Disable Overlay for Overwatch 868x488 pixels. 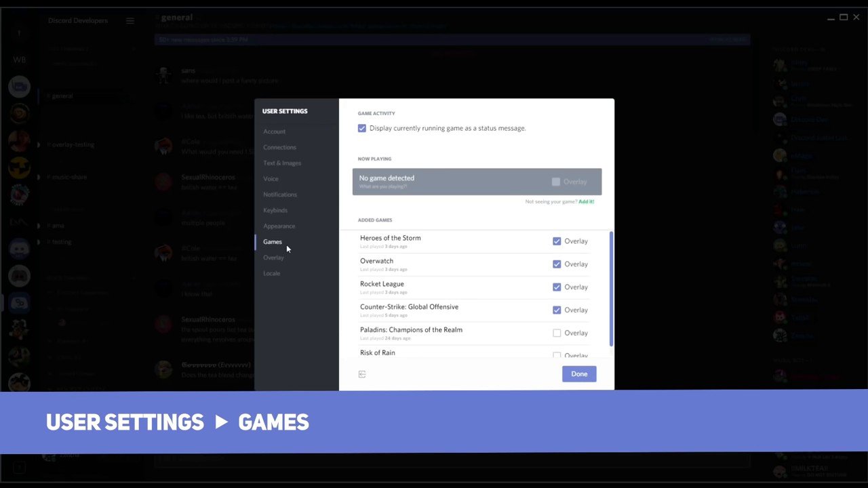tap(557, 264)
